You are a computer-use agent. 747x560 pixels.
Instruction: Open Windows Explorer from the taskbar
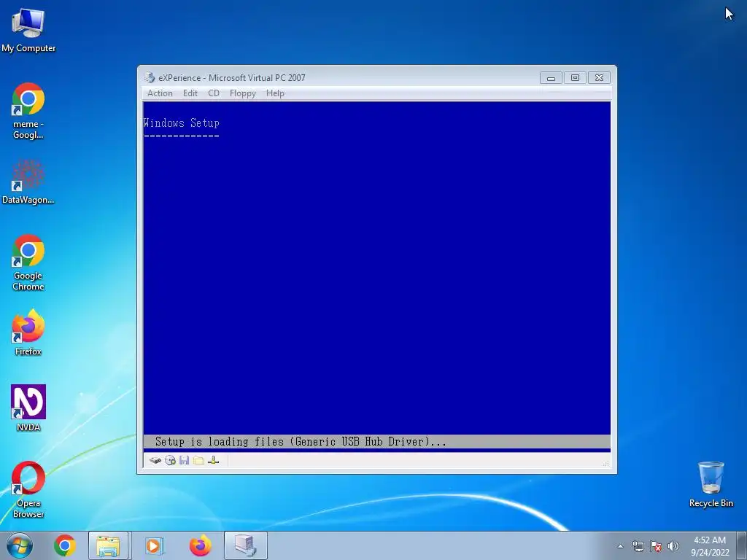[108, 545]
